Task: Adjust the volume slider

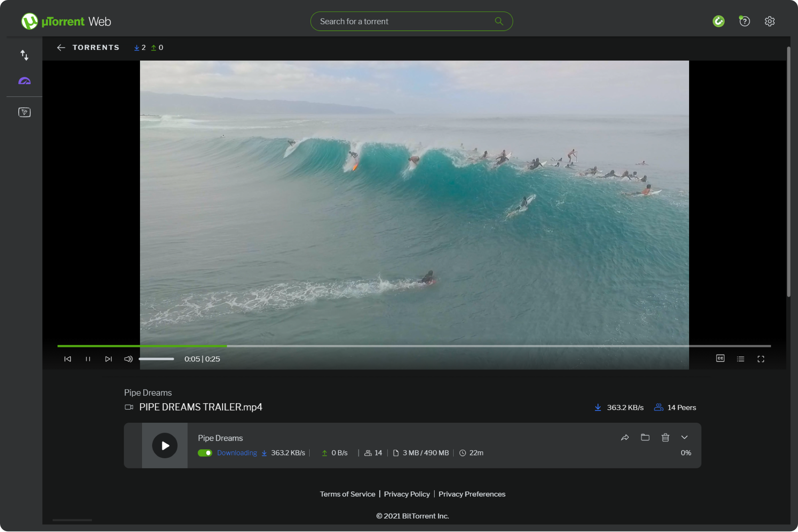Action: (156, 359)
